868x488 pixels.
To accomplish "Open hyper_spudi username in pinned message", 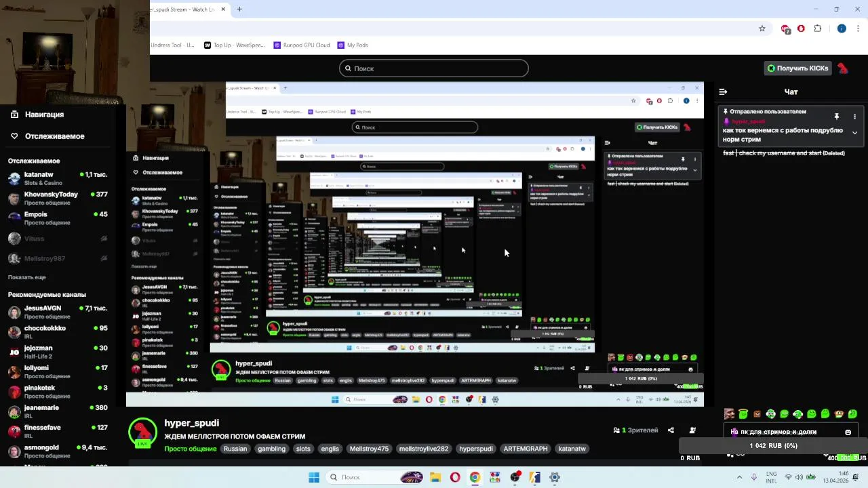I will 748,121.
